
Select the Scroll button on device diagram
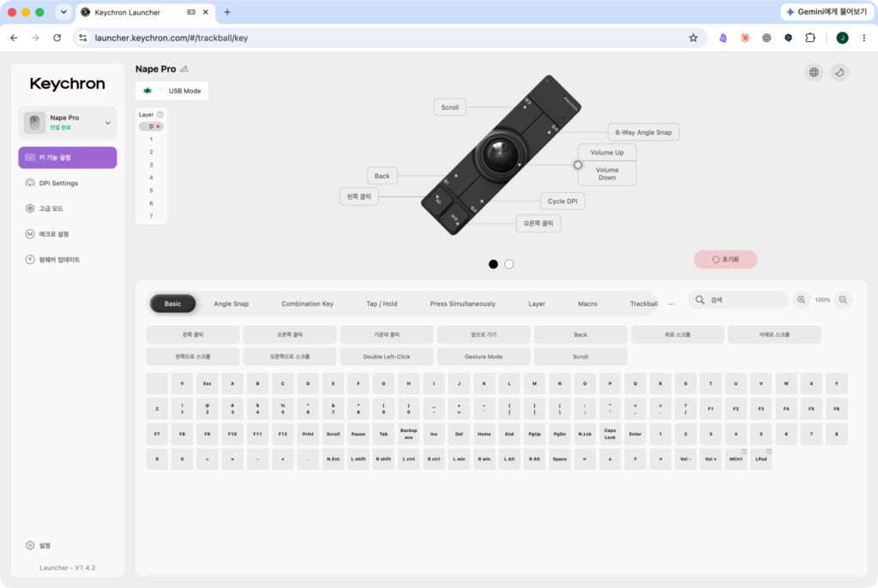(x=449, y=107)
